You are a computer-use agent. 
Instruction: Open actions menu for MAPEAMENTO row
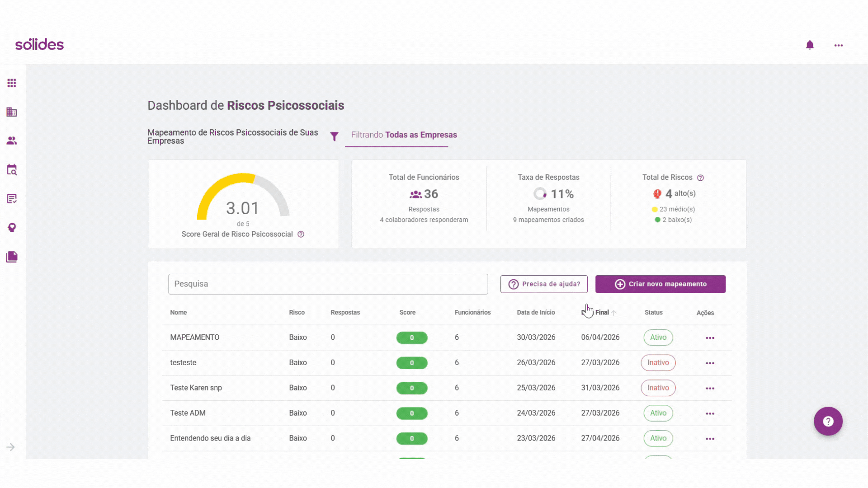point(710,338)
